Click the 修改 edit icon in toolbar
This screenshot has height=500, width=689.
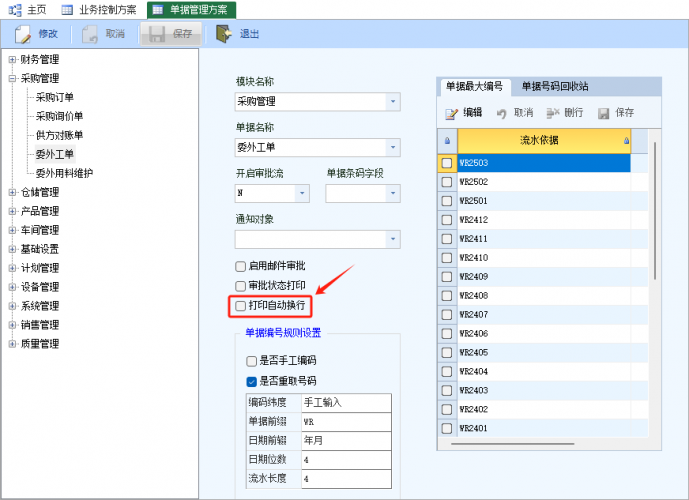pyautogui.click(x=23, y=34)
